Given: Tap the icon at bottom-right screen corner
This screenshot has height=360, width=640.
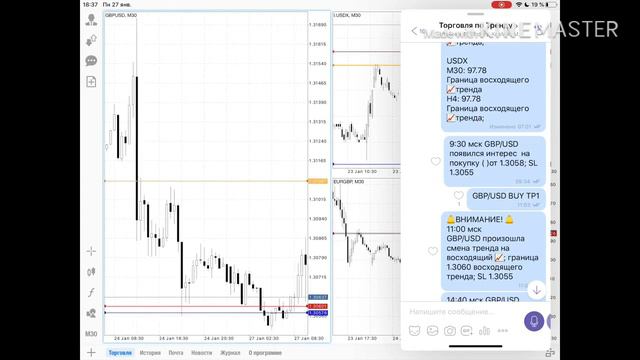Looking at the screenshot, I should point(550,352).
